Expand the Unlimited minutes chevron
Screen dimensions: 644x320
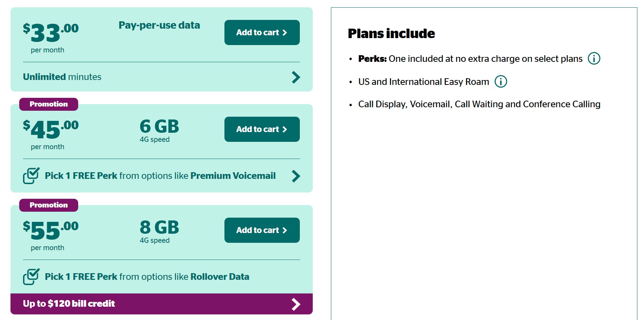296,77
